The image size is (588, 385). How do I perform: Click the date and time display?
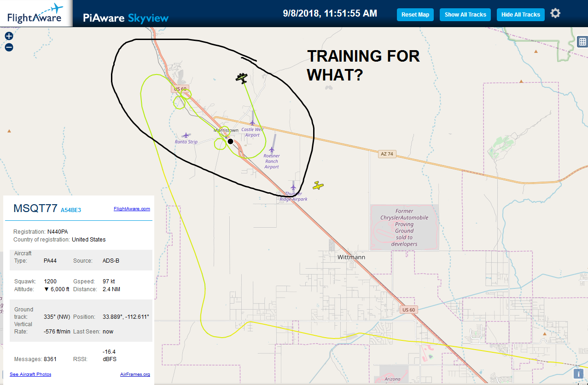point(330,13)
